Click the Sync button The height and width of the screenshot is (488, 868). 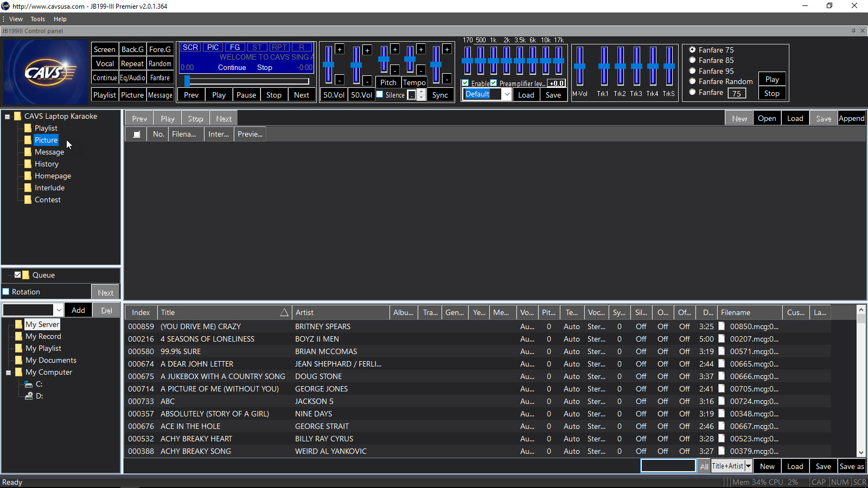pos(440,95)
